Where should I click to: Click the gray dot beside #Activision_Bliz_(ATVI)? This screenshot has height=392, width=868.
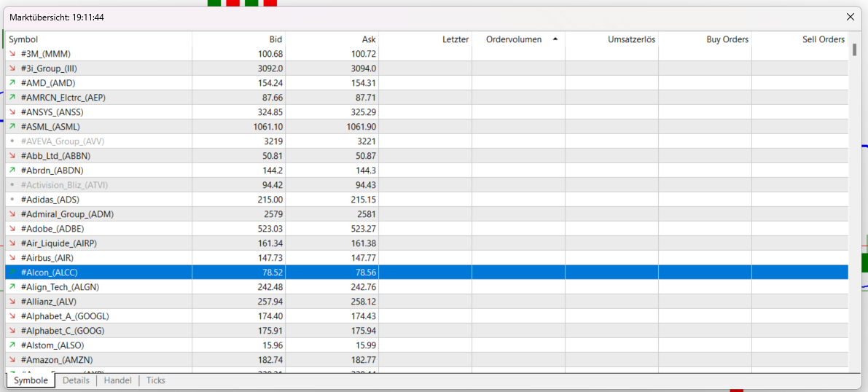coord(12,185)
